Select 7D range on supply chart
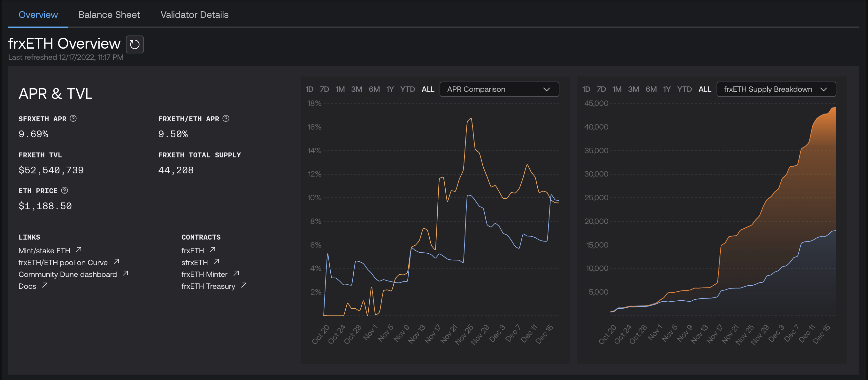The image size is (868, 380). [601, 89]
